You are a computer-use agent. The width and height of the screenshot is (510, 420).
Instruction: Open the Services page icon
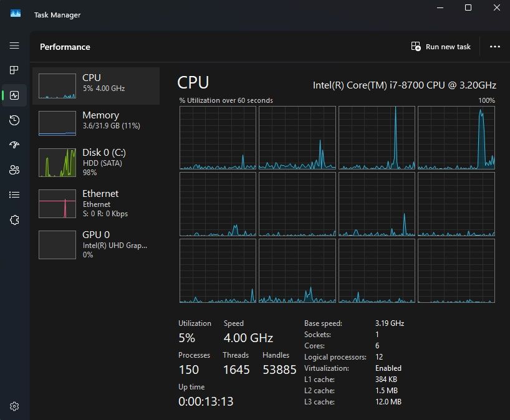pos(14,220)
